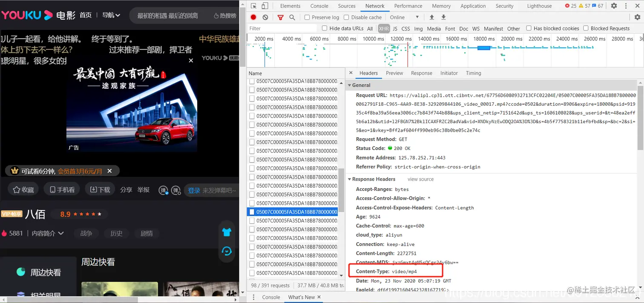Stop recording network log (red dot)
644x303 pixels.
click(253, 17)
